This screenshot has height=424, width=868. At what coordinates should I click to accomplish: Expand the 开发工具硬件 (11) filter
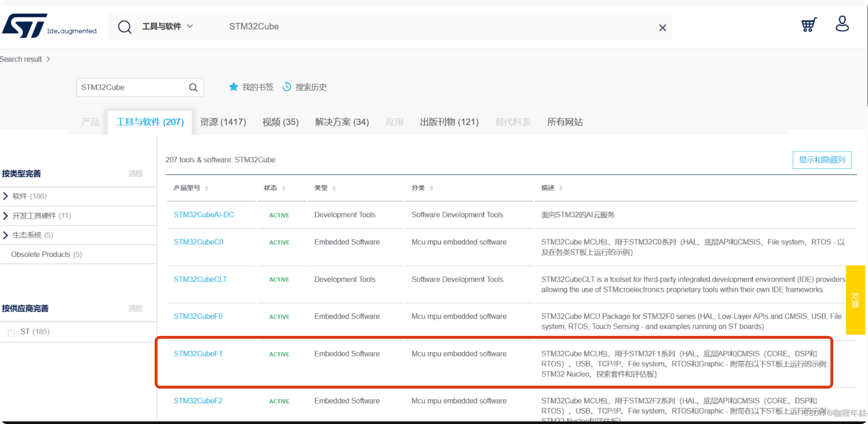click(x=5, y=216)
